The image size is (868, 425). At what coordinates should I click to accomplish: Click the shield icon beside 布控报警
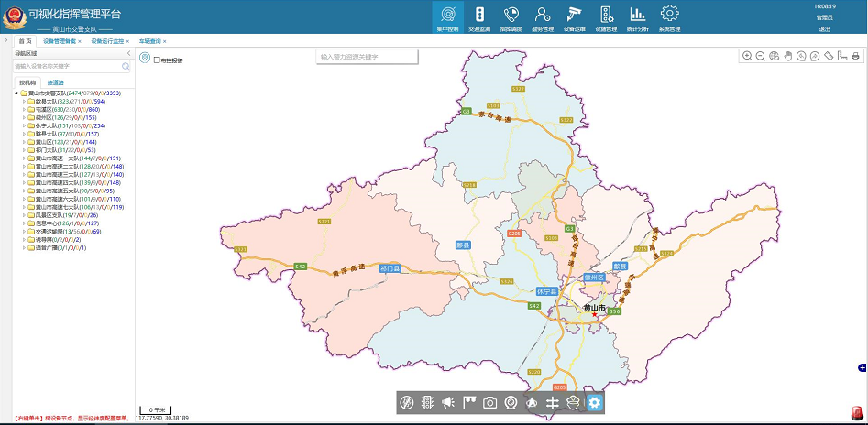[145, 58]
